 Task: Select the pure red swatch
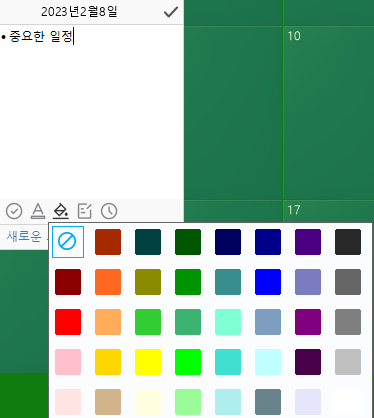click(68, 322)
